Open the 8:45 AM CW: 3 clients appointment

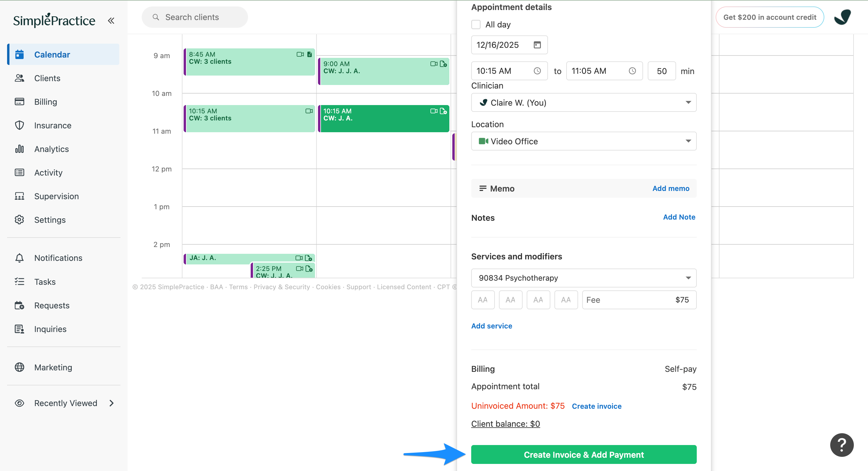(x=249, y=62)
